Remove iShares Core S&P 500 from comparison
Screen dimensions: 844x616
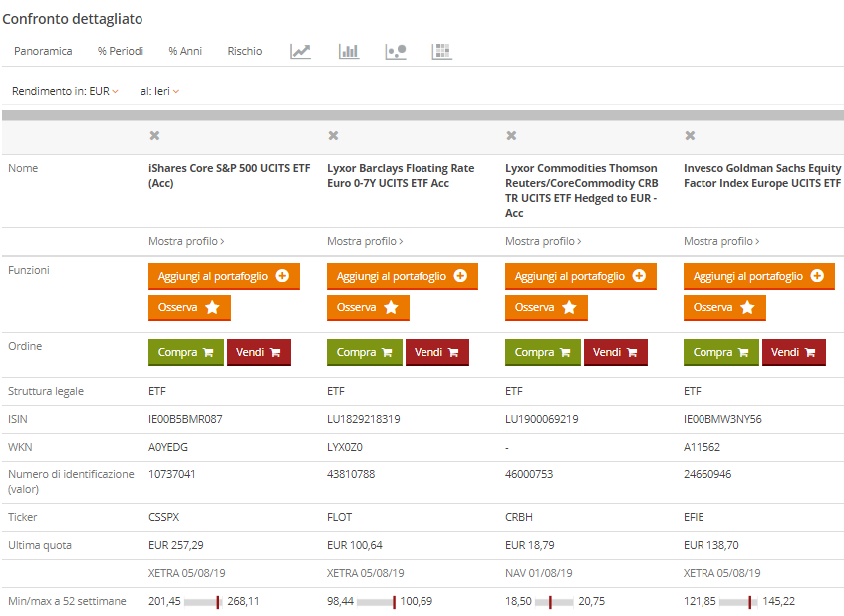click(154, 136)
